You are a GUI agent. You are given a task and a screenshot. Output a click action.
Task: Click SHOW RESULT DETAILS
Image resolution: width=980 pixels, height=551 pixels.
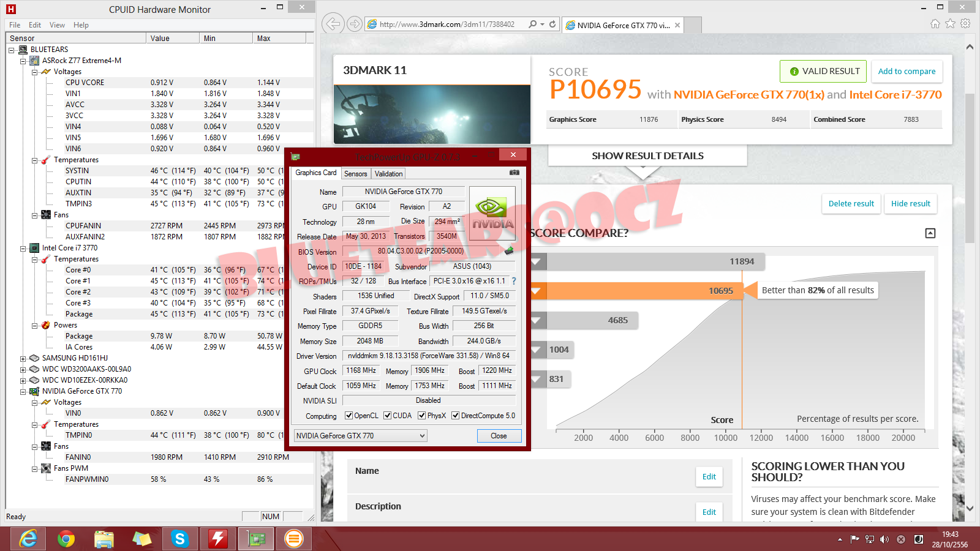[647, 156]
